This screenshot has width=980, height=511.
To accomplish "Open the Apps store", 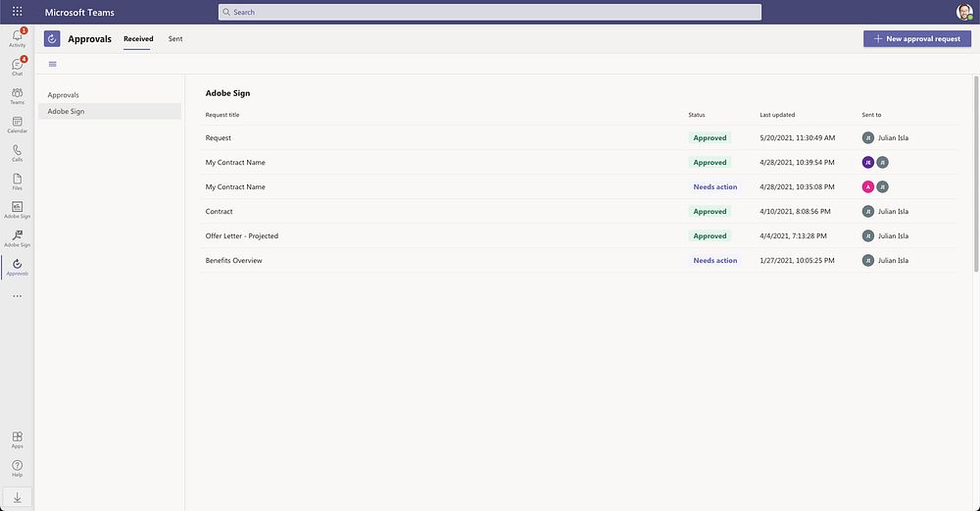I will click(x=17, y=439).
